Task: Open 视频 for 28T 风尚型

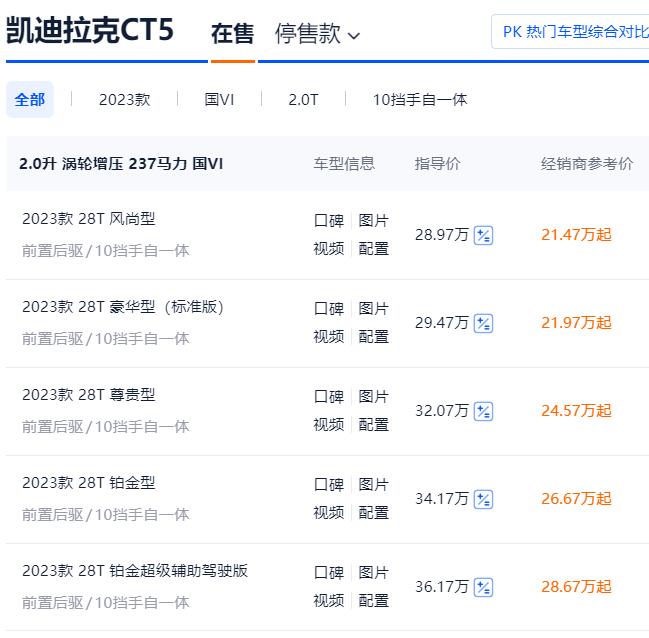Action: [329, 249]
